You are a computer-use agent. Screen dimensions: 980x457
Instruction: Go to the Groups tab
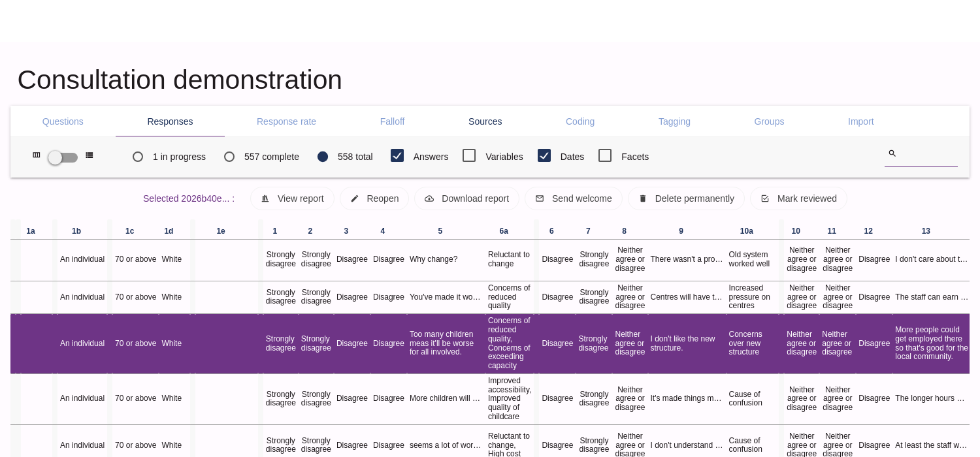coord(769,121)
